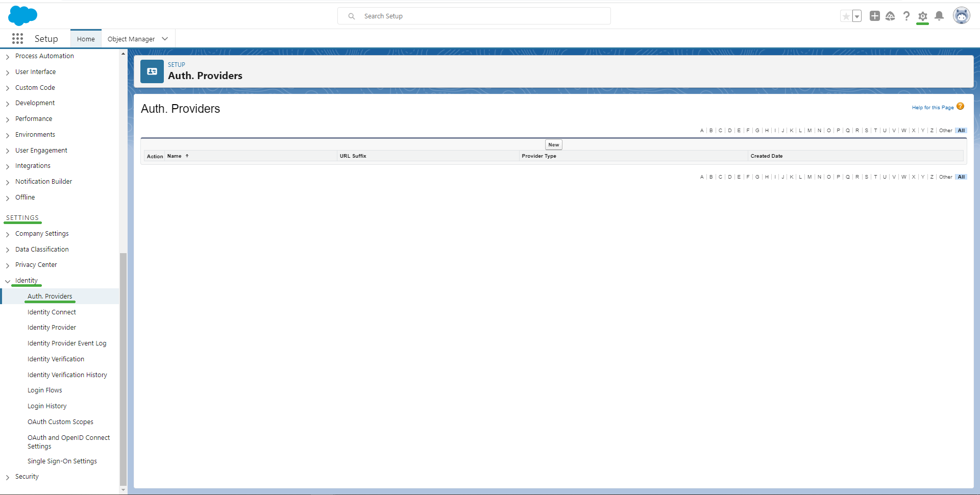Screen dimensions: 980x495
Task: Click the Auth. Providers page header icon
Action: tap(152, 71)
